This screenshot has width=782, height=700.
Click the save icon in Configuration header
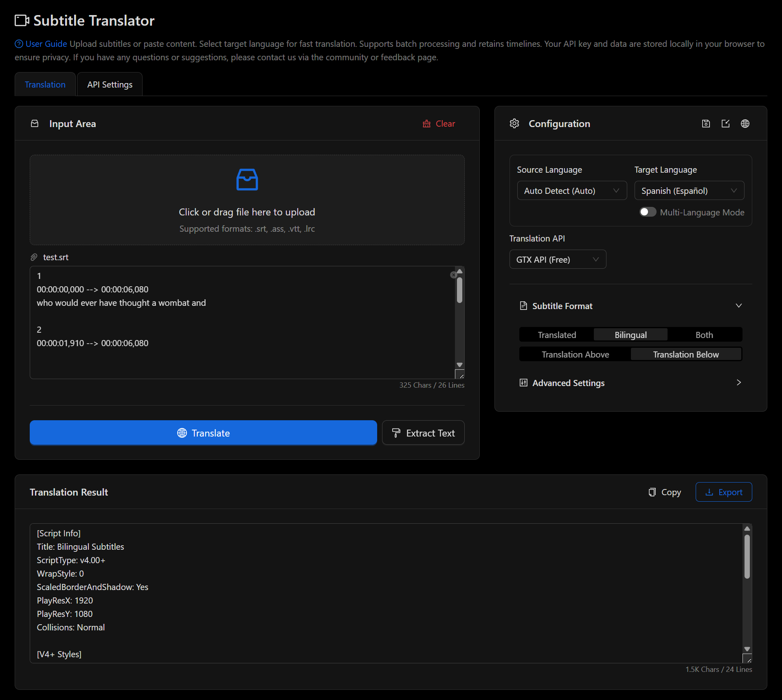(706, 124)
